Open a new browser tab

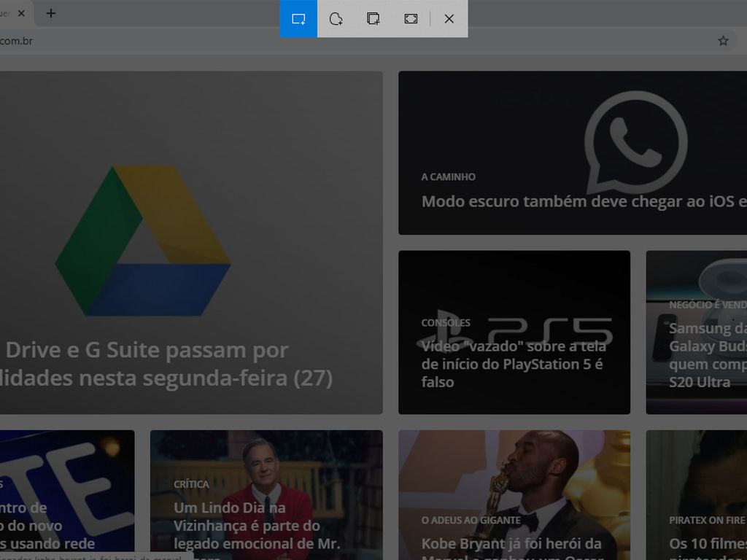point(51,13)
